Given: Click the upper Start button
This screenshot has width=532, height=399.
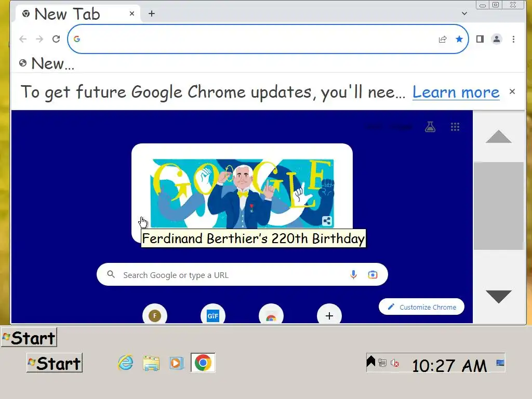Looking at the screenshot, I should tap(29, 337).
